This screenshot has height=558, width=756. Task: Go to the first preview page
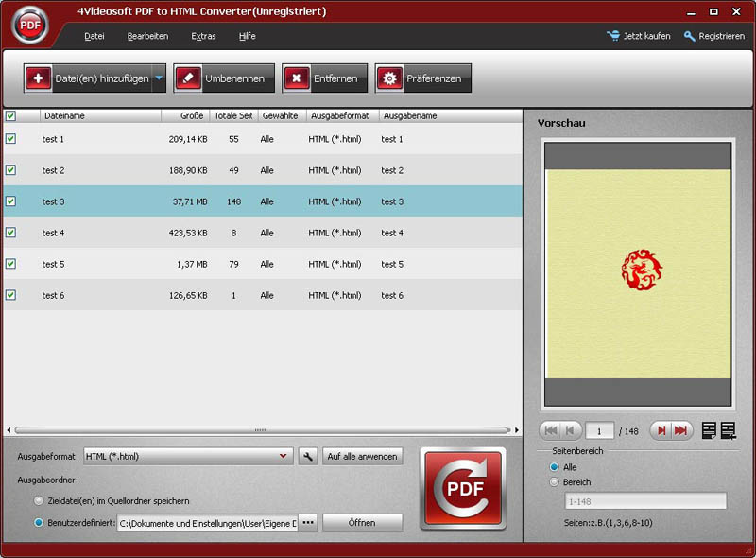coord(551,430)
